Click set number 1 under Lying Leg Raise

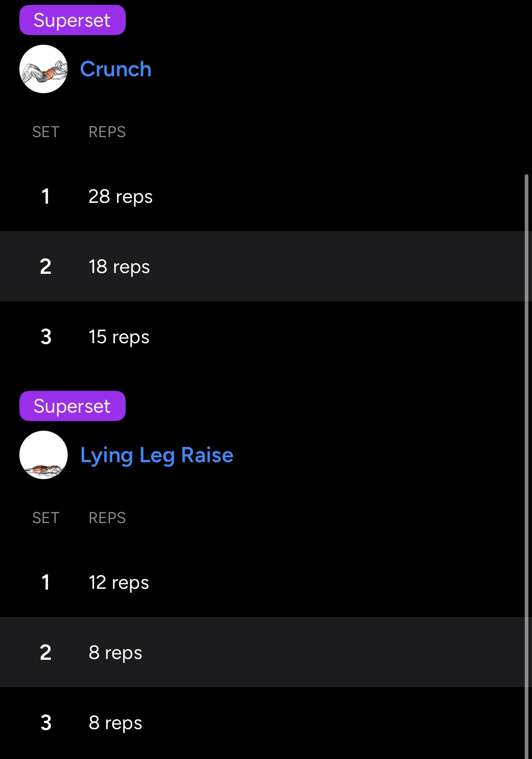click(46, 582)
